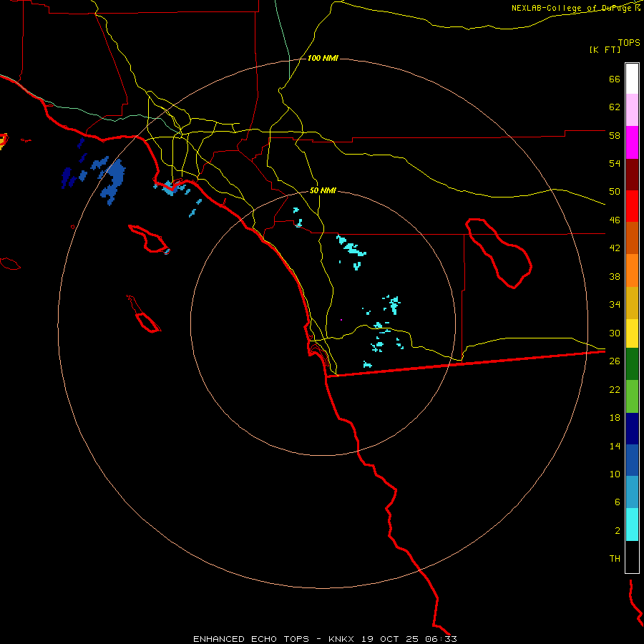Viewport: 644px width, 644px height.
Task: Pick the magenta legend color block
Action: coord(632,142)
